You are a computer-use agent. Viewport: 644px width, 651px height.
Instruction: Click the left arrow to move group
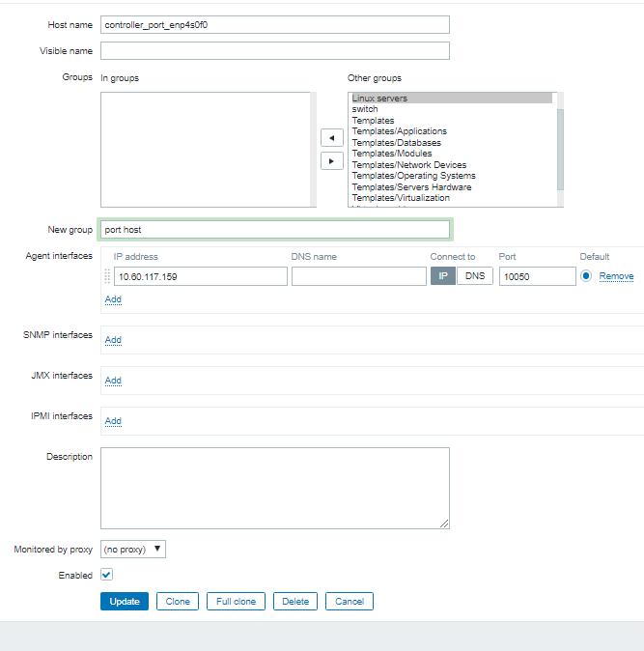click(x=331, y=138)
